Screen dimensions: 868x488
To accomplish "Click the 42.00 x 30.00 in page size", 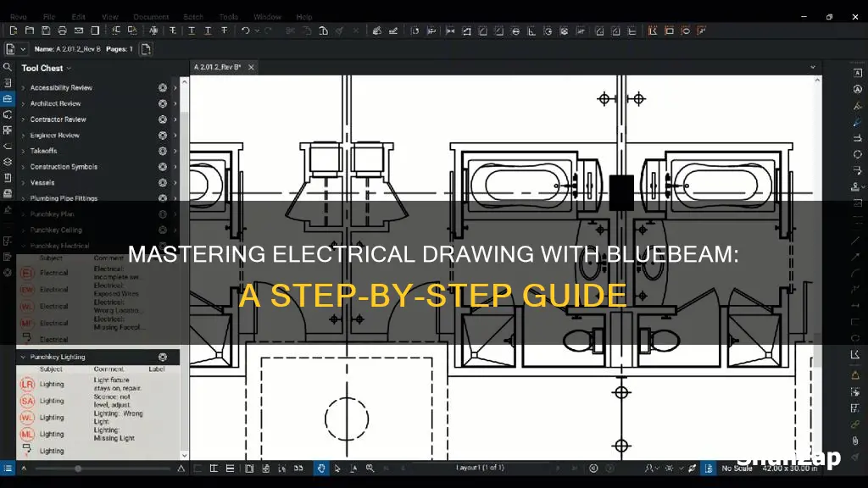I will pyautogui.click(x=790, y=469).
